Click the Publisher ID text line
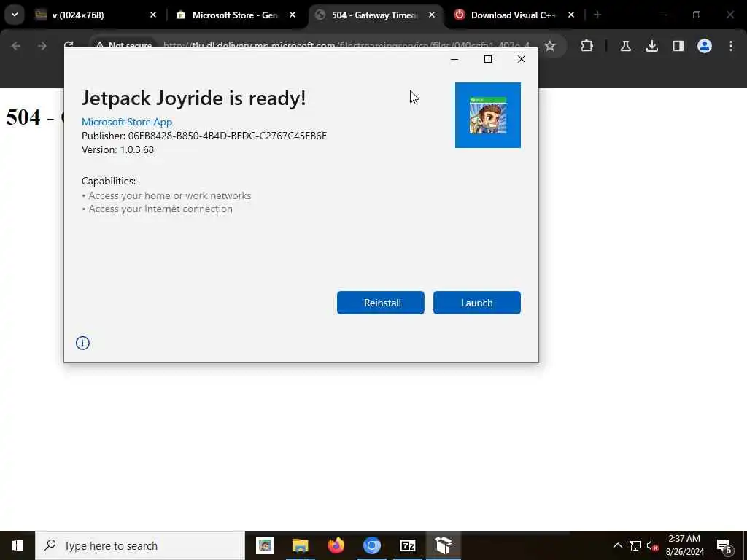Viewport: 747px width, 560px height. 204,136
